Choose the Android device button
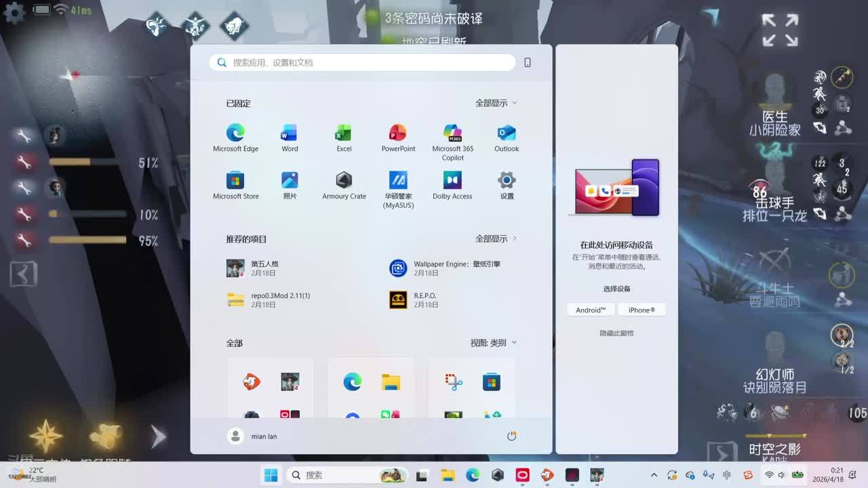 (591, 310)
